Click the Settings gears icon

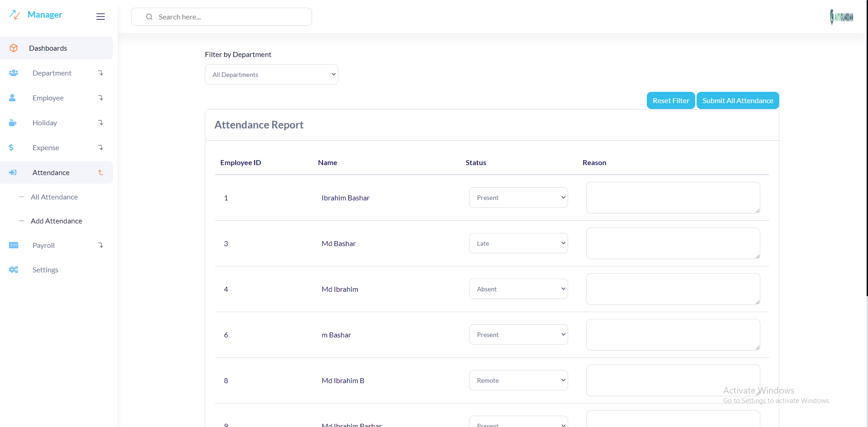(x=14, y=270)
